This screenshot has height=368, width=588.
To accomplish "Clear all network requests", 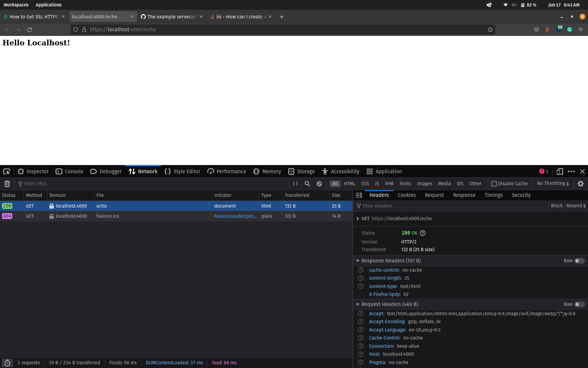I will click(7, 183).
